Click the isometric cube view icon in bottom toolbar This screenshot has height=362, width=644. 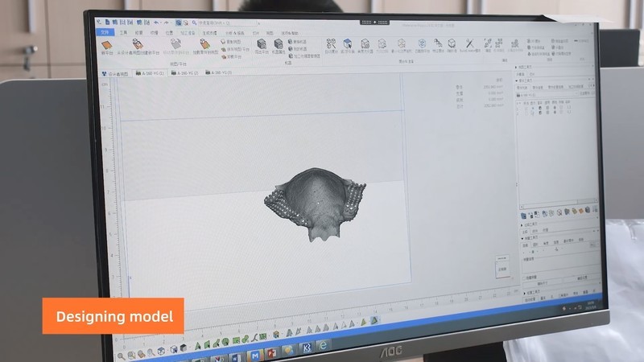[x=162, y=351]
